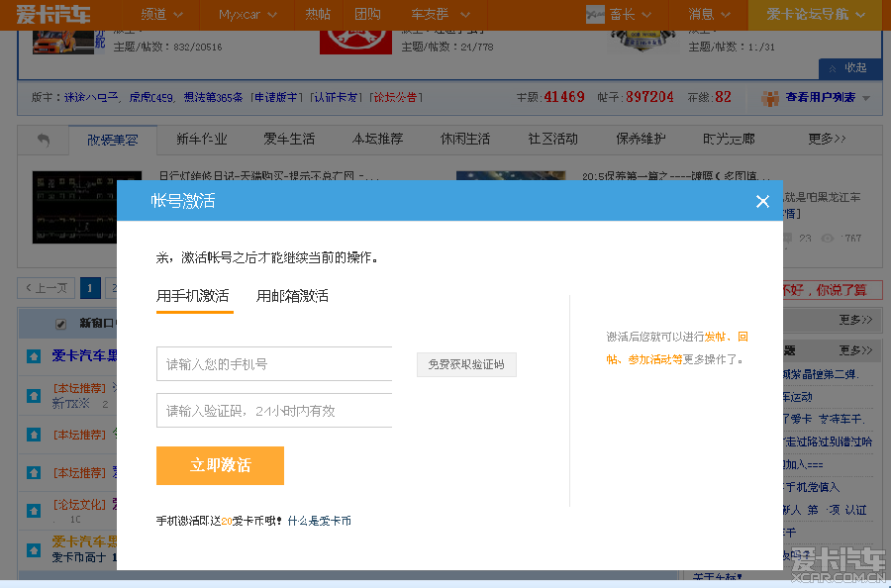
Task: Click the user avatar icon beside 畜长
Action: click(595, 14)
